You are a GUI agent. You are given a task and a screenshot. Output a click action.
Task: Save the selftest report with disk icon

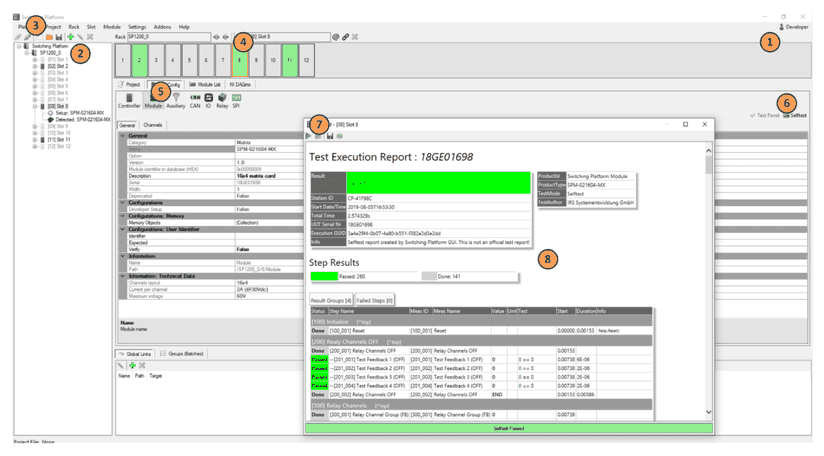click(329, 136)
